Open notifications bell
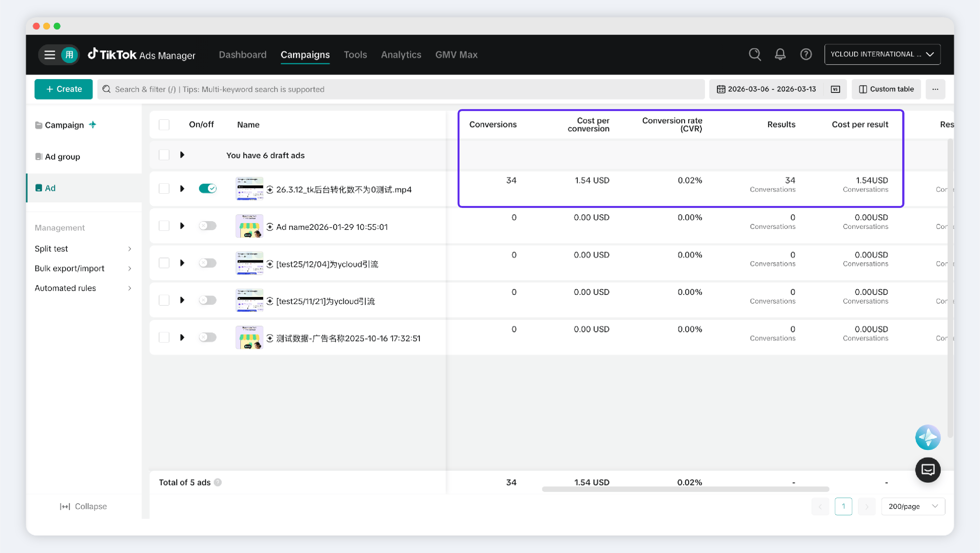 780,55
